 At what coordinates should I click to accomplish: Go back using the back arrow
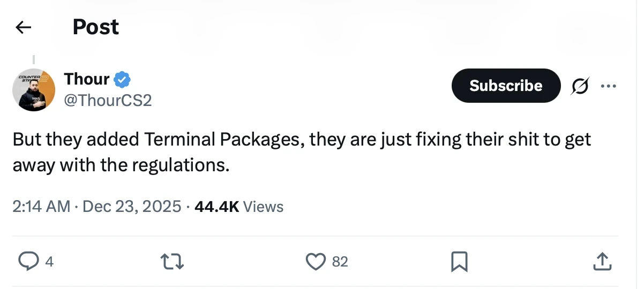[x=24, y=27]
